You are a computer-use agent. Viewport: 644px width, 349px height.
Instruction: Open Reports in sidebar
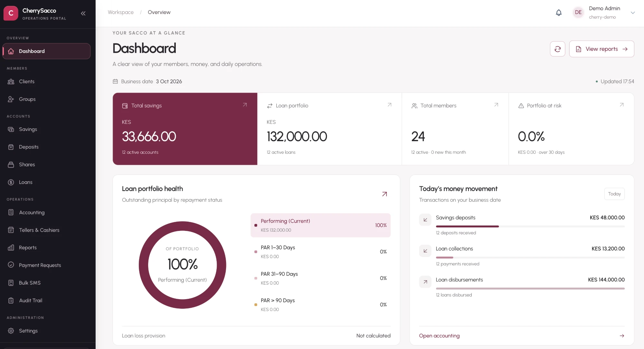tap(46, 248)
